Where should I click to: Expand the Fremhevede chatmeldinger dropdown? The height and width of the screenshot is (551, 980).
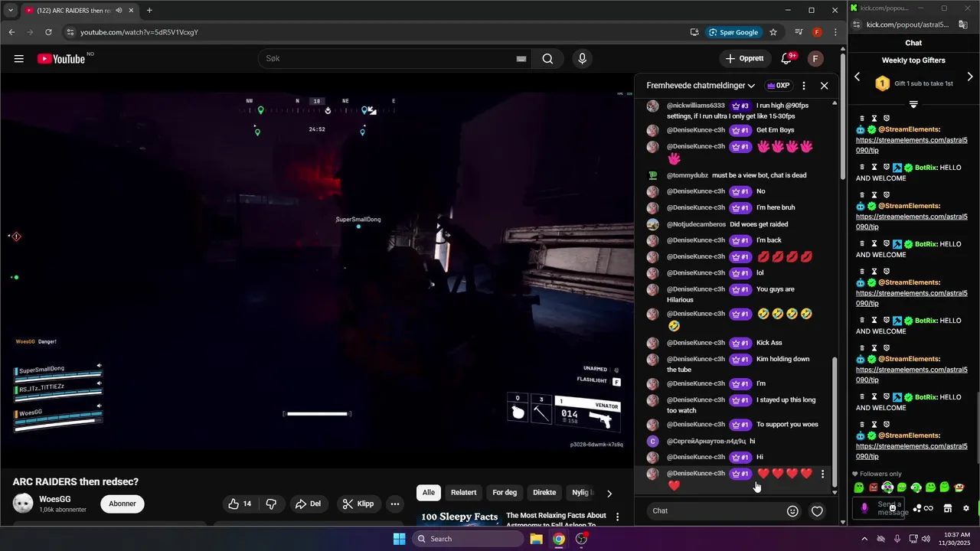point(701,86)
